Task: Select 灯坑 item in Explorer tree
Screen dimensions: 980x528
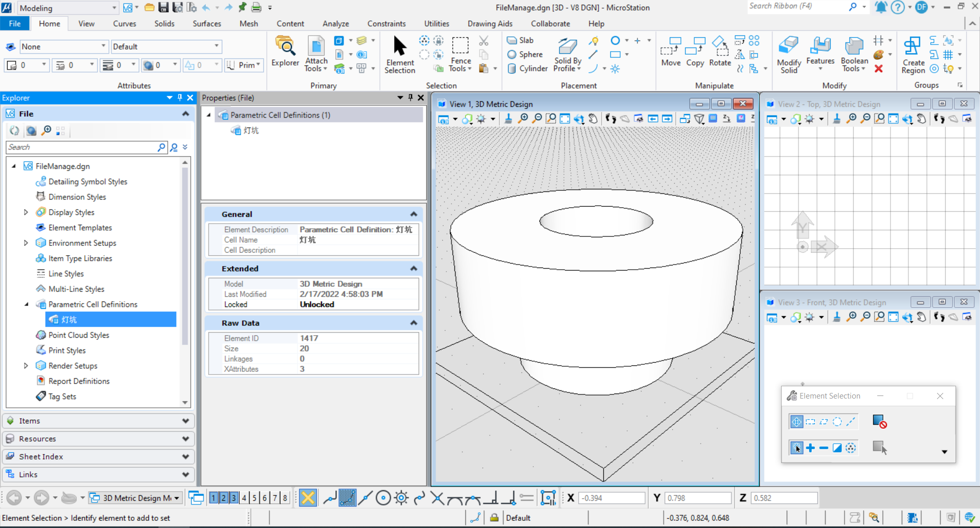Action: 111,320
